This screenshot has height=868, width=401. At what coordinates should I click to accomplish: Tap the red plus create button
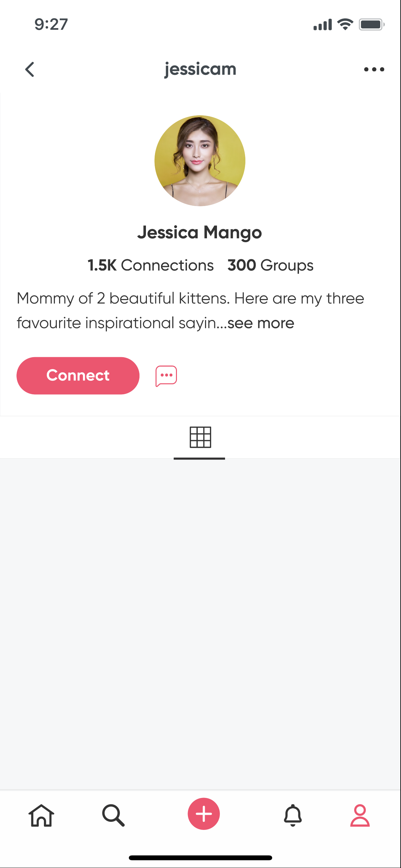pos(203,814)
